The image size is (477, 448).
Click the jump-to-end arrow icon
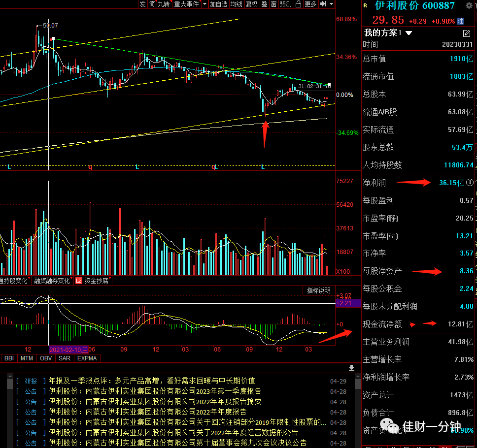point(323,4)
